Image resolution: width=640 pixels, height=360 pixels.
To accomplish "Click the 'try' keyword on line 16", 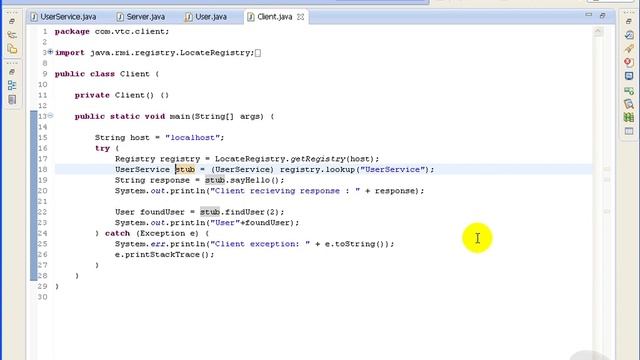I will click(102, 148).
